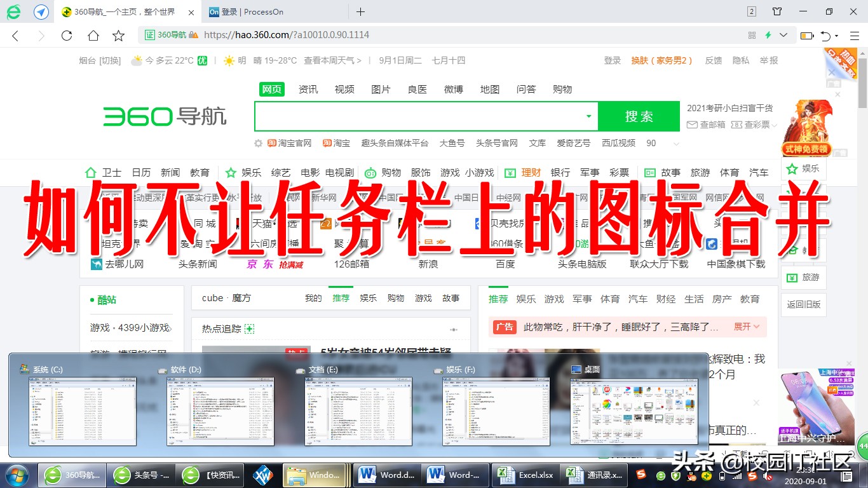Open 游戏 · 4399小游戏 sidebar entry
Viewport: 868px width, 488px height.
point(130,327)
